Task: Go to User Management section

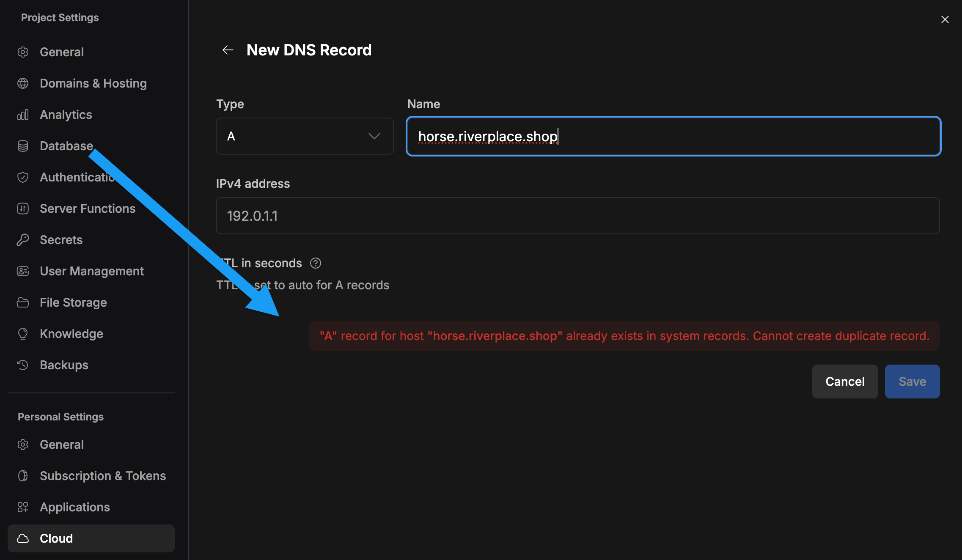Action: tap(92, 271)
